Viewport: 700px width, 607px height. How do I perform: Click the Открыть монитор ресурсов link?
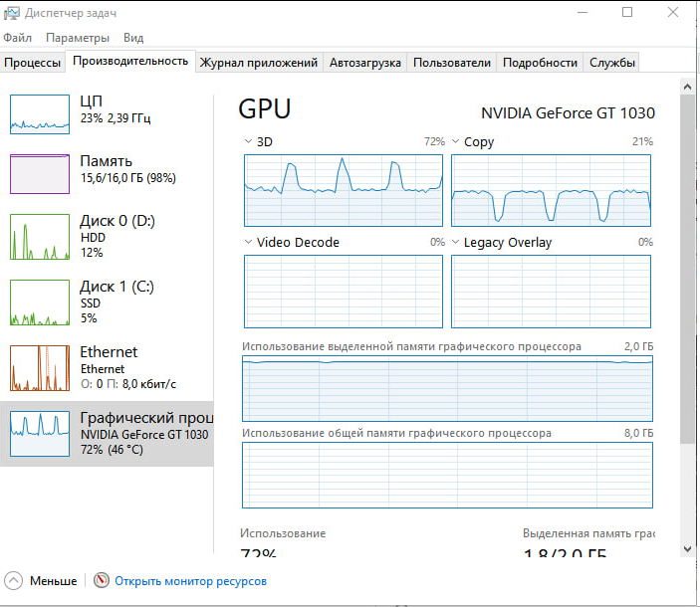[190, 581]
